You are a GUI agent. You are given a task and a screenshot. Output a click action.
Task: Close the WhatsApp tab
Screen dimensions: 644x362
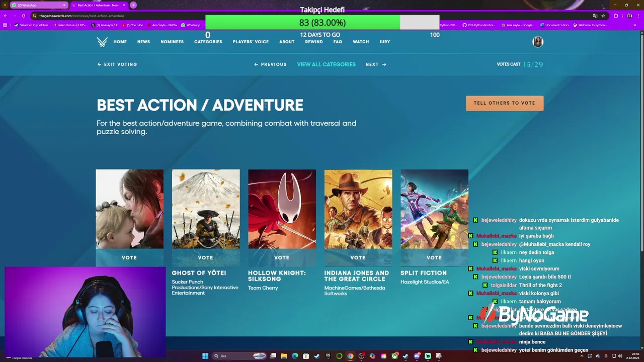[64, 5]
